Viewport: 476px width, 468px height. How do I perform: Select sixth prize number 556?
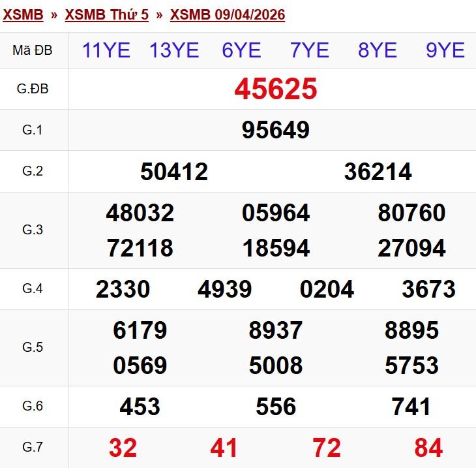click(276, 407)
